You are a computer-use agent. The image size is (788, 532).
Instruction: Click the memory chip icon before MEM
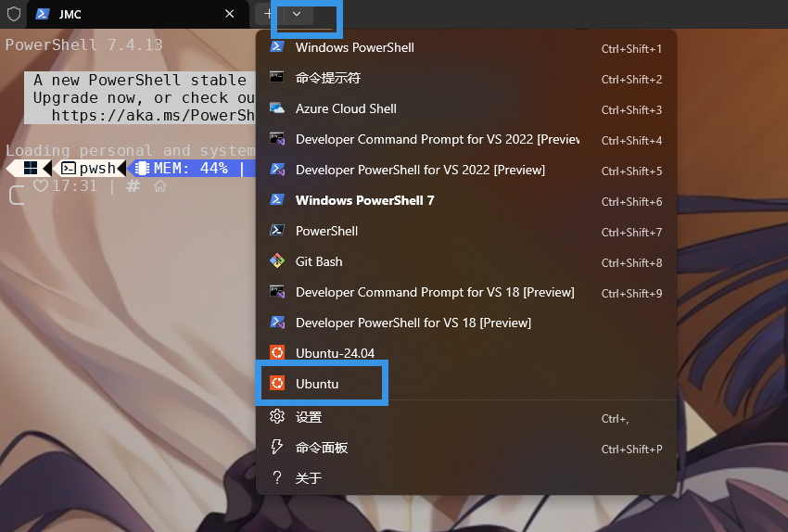[x=142, y=169]
